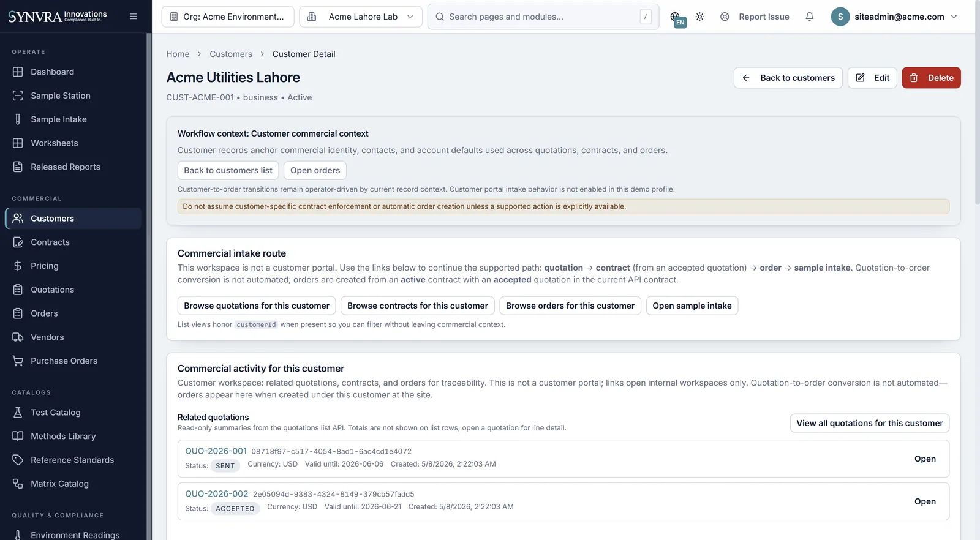Open the language selector globe icon

click(676, 17)
